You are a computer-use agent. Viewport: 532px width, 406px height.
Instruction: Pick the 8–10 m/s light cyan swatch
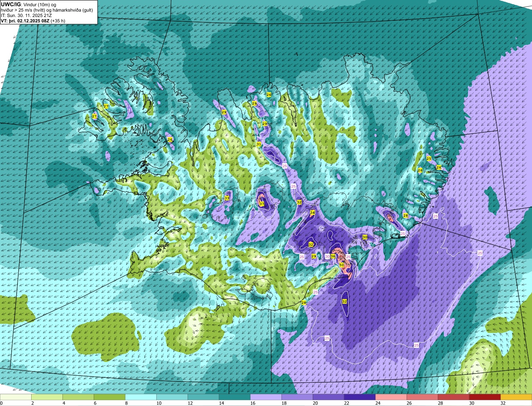tap(141, 397)
